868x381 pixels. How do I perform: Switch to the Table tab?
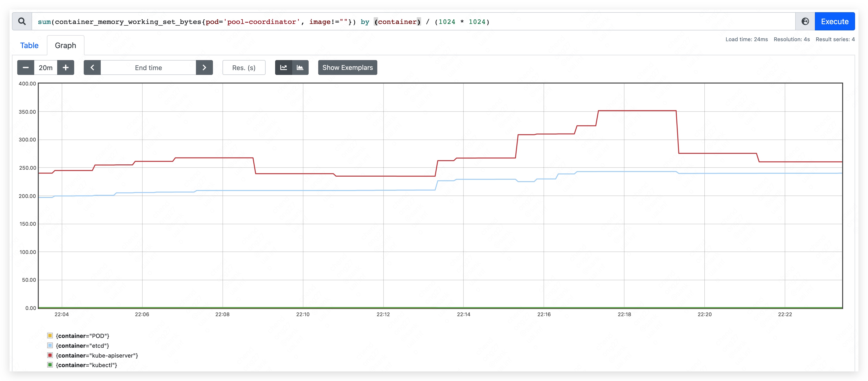[x=29, y=45]
